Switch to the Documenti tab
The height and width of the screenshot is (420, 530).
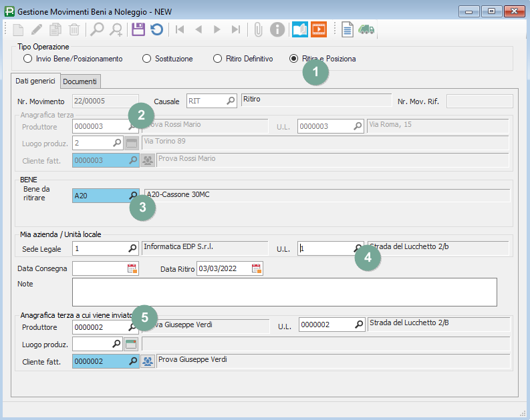80,81
